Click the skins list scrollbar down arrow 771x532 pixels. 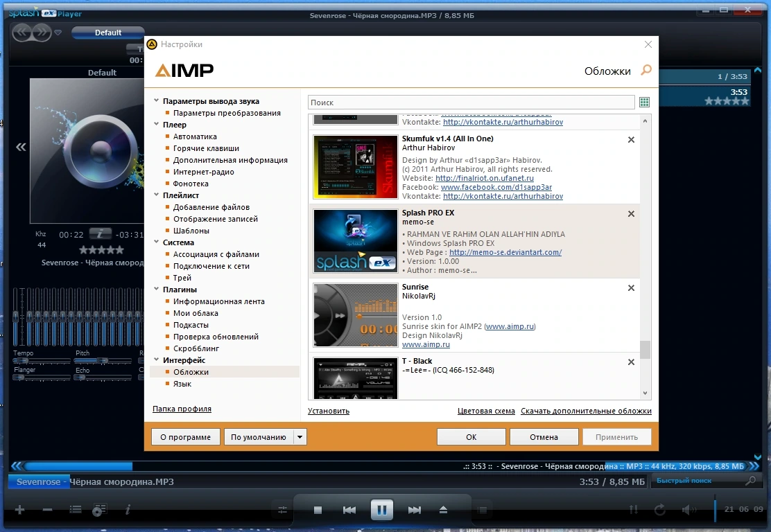tap(645, 393)
